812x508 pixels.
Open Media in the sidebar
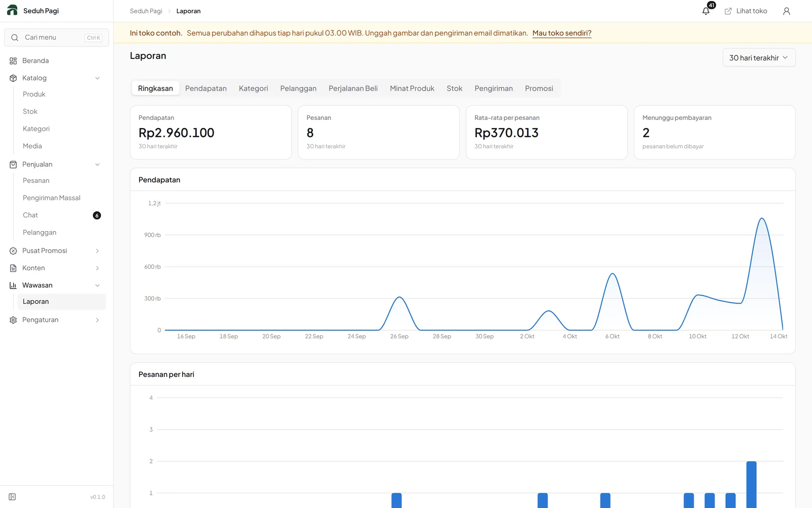click(x=32, y=146)
